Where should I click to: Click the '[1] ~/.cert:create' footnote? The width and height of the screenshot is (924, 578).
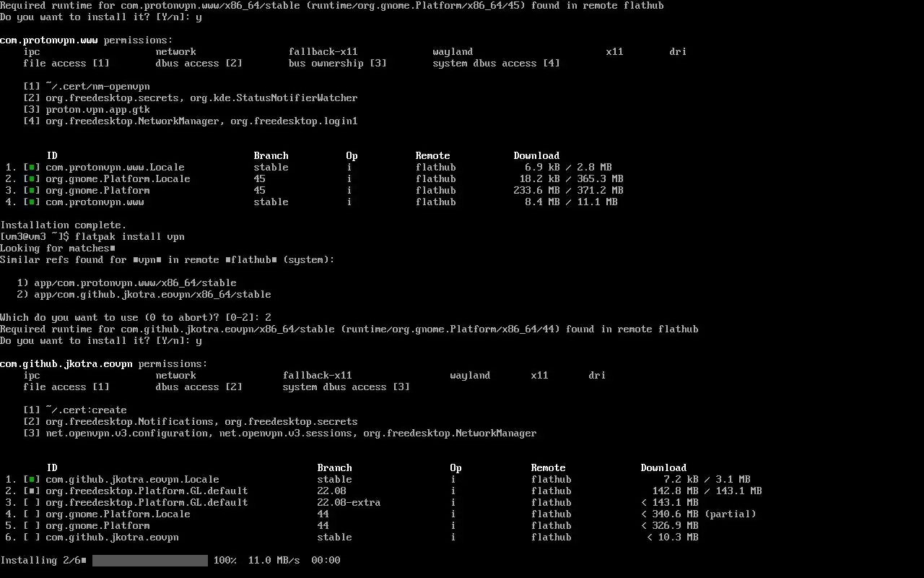coord(75,410)
